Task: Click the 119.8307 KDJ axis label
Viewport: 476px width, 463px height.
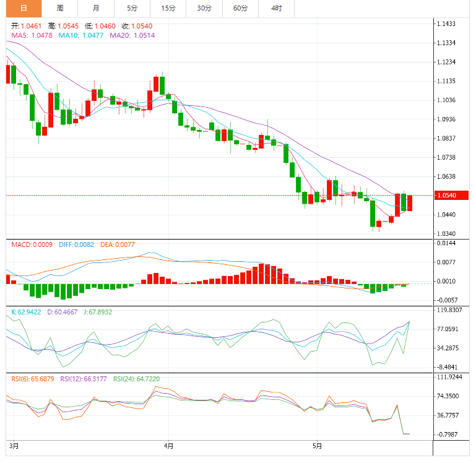Action: (x=449, y=310)
